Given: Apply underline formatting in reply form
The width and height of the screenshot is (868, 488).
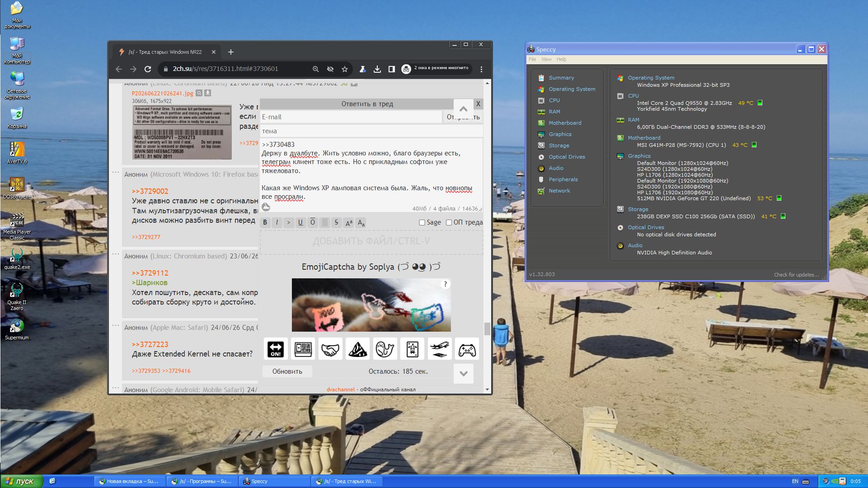Looking at the screenshot, I should [x=300, y=222].
